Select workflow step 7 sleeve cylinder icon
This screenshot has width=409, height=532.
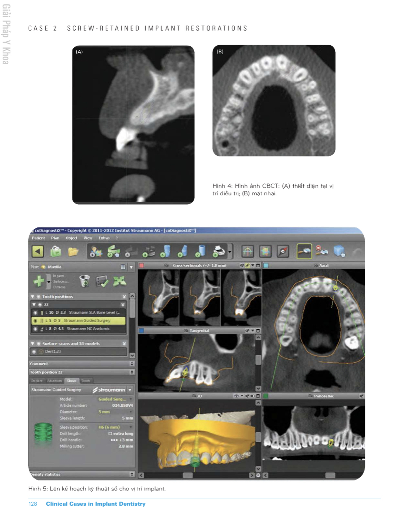(201, 251)
